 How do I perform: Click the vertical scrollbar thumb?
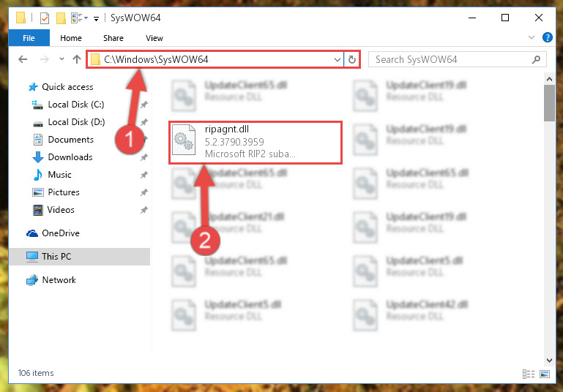click(549, 104)
